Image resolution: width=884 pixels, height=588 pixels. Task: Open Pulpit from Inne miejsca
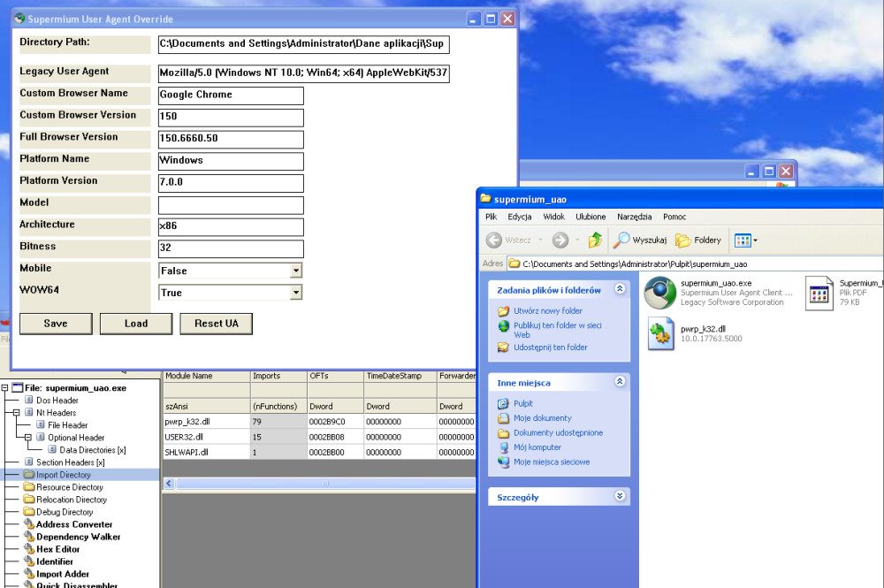pos(523,404)
